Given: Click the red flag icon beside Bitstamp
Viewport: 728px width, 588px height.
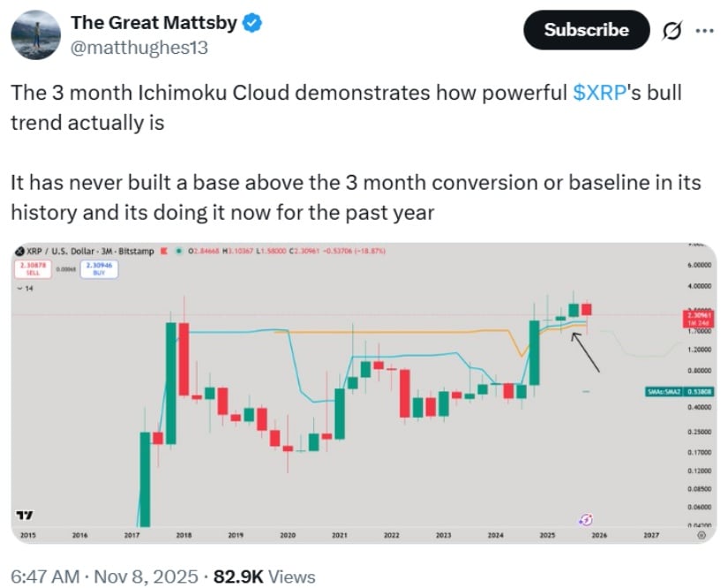Looking at the screenshot, I should point(162,253).
